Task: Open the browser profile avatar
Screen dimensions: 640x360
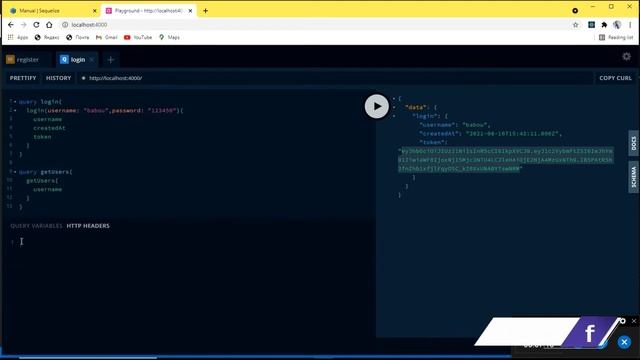Action: [617, 25]
